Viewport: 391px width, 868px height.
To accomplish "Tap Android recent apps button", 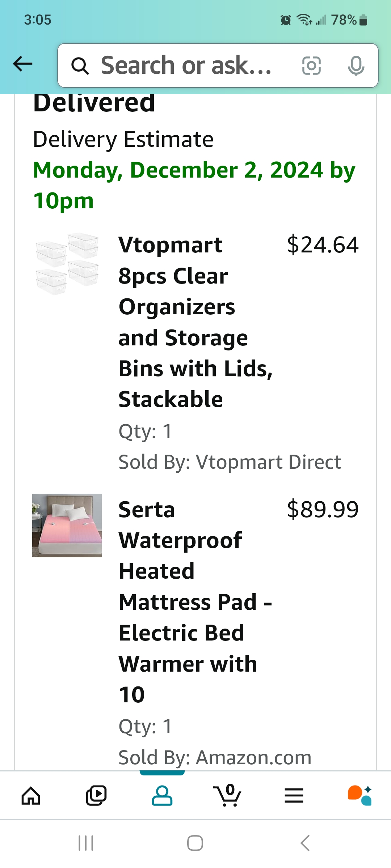I will pos(86,843).
